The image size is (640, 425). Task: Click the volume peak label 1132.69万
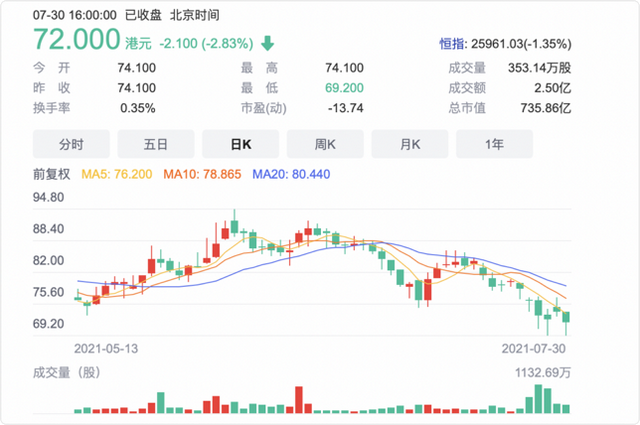(x=543, y=373)
